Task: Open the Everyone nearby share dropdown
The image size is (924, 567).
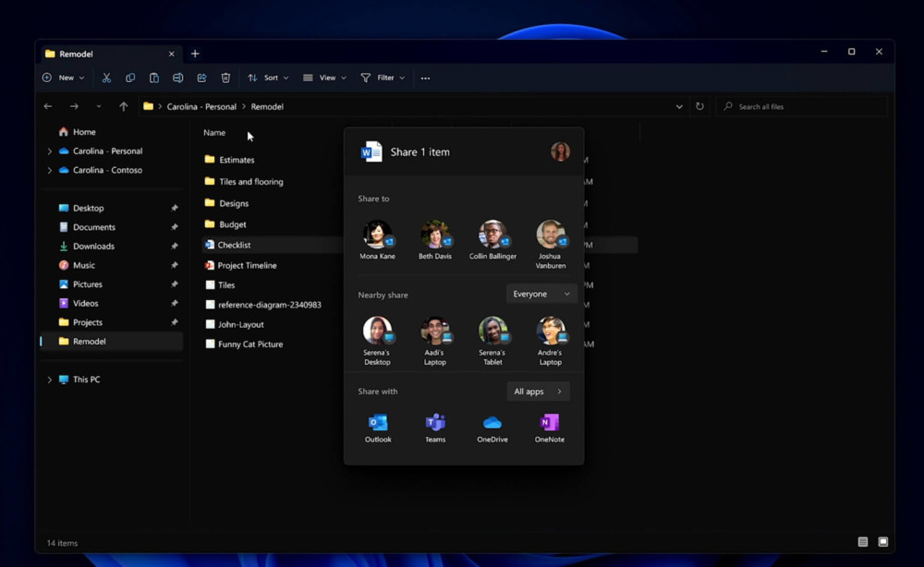Action: click(541, 294)
